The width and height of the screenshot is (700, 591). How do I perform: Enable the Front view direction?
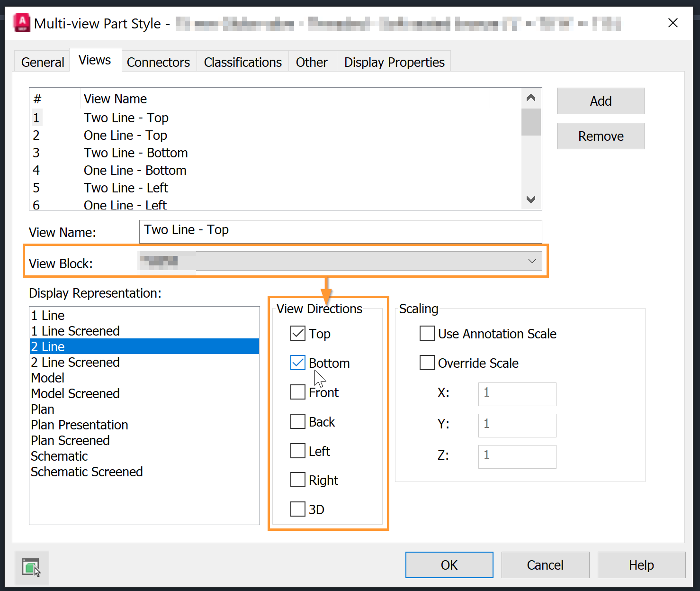coord(298,392)
